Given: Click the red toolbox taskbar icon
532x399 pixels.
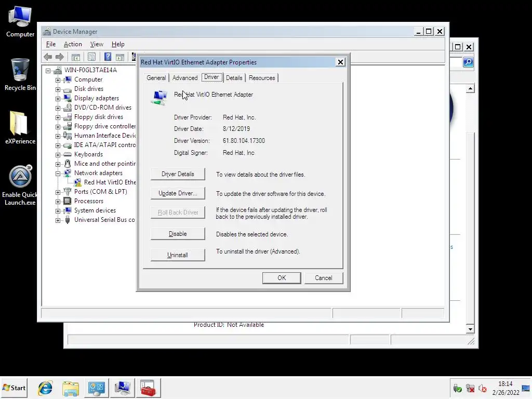Looking at the screenshot, I should tap(148, 388).
